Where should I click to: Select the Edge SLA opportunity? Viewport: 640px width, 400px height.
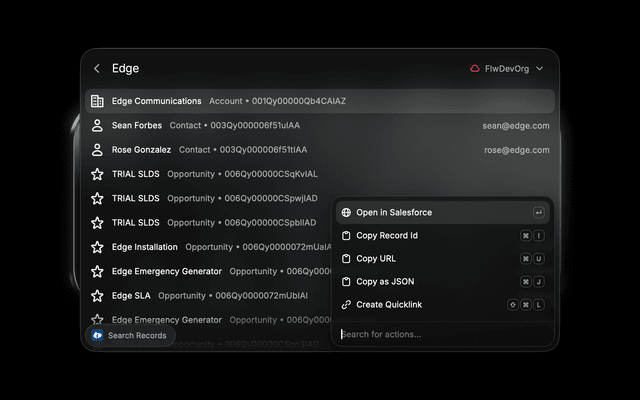click(x=208, y=296)
